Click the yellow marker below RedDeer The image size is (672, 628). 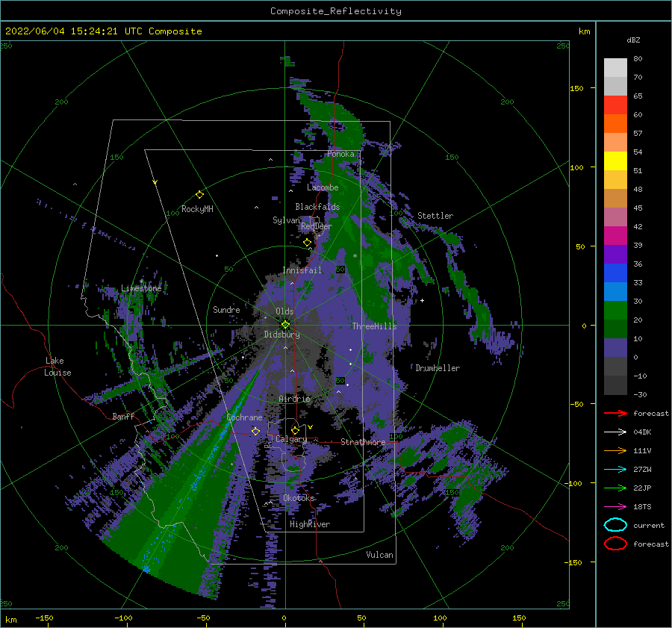pyautogui.click(x=307, y=243)
